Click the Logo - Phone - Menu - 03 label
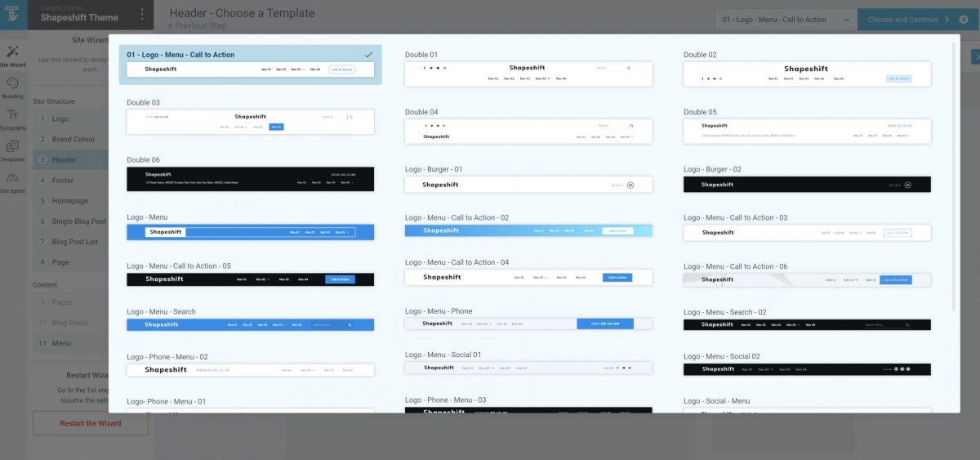Screen dimensions: 980x460 pyautogui.click(x=445, y=400)
